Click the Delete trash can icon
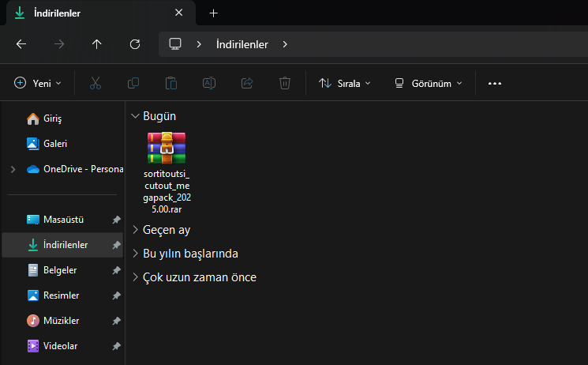The width and height of the screenshot is (588, 365). click(285, 83)
